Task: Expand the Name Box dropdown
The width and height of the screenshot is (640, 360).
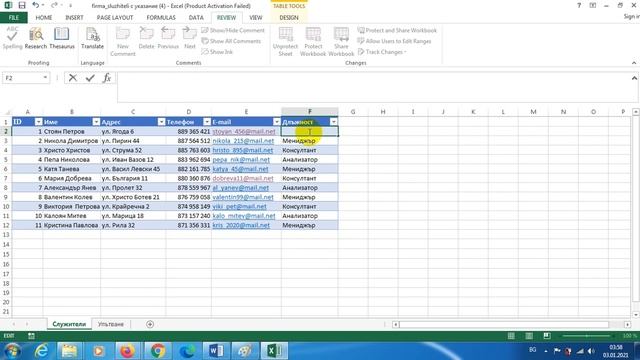Action: click(x=45, y=78)
